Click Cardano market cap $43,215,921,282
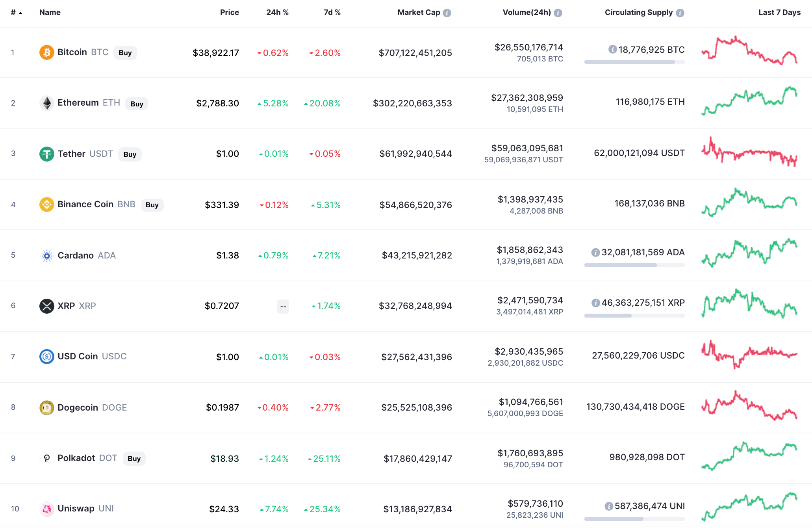The height and width of the screenshot is (528, 812). pyautogui.click(x=417, y=255)
